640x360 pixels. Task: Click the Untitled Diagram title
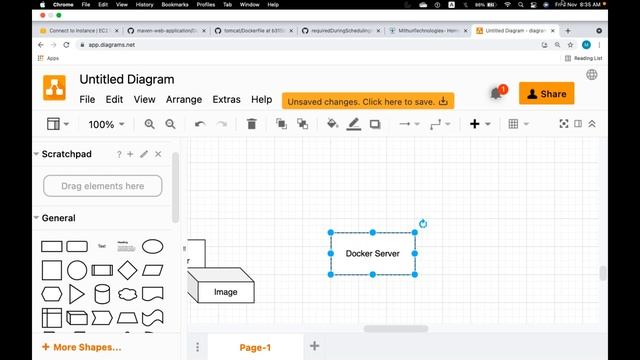[127, 79]
